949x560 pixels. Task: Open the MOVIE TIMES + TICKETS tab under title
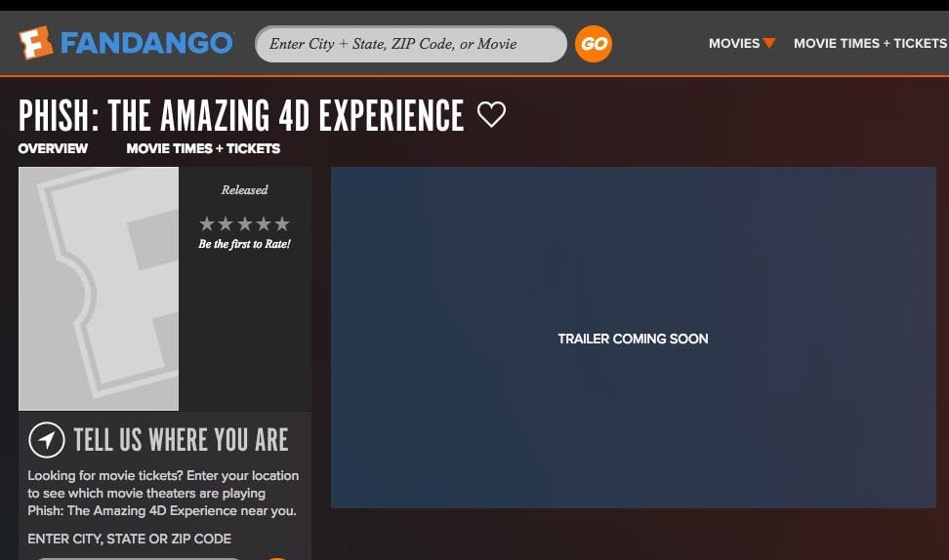(203, 148)
